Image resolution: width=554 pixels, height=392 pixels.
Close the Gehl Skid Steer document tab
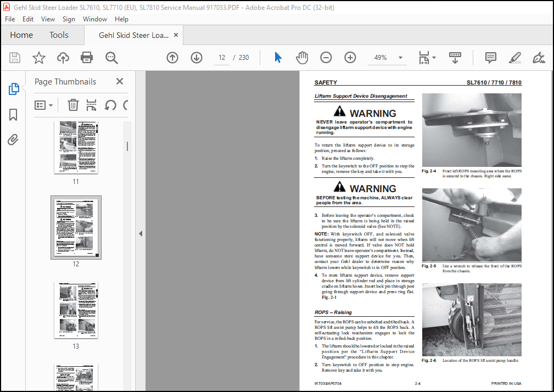[176, 35]
